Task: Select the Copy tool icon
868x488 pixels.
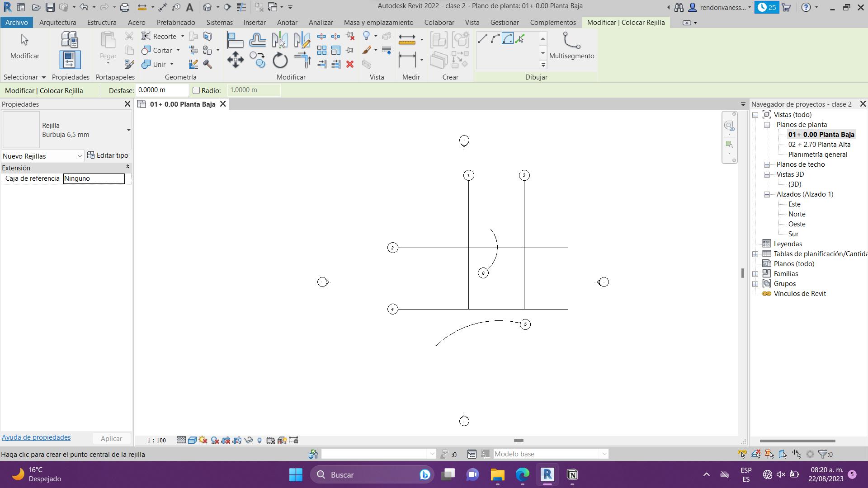Action: 258,60
